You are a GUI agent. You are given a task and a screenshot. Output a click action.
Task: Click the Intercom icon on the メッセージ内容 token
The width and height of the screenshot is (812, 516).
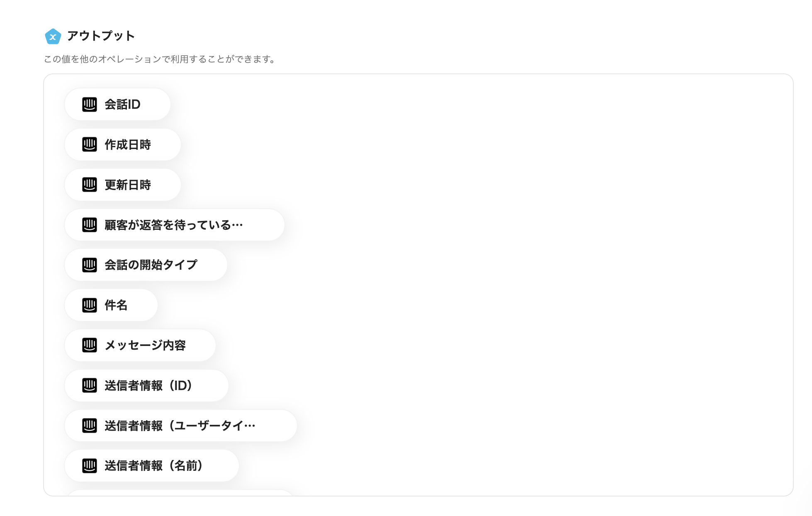(89, 345)
